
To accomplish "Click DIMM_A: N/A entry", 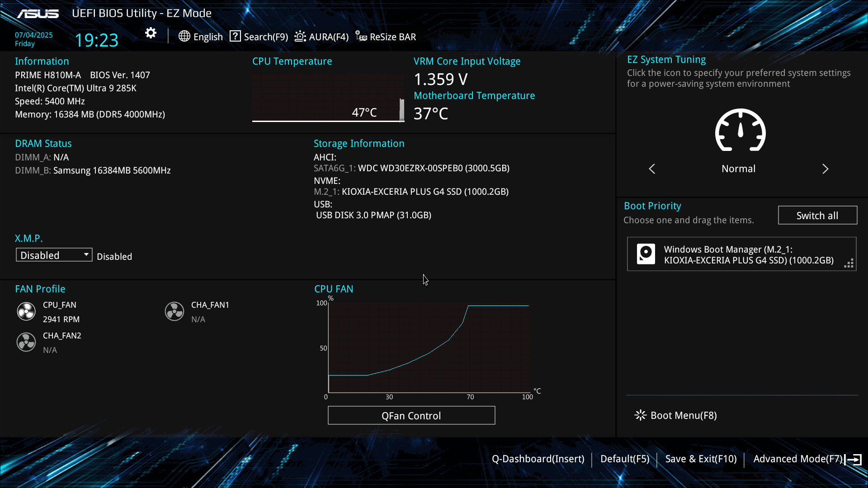I will tap(42, 157).
